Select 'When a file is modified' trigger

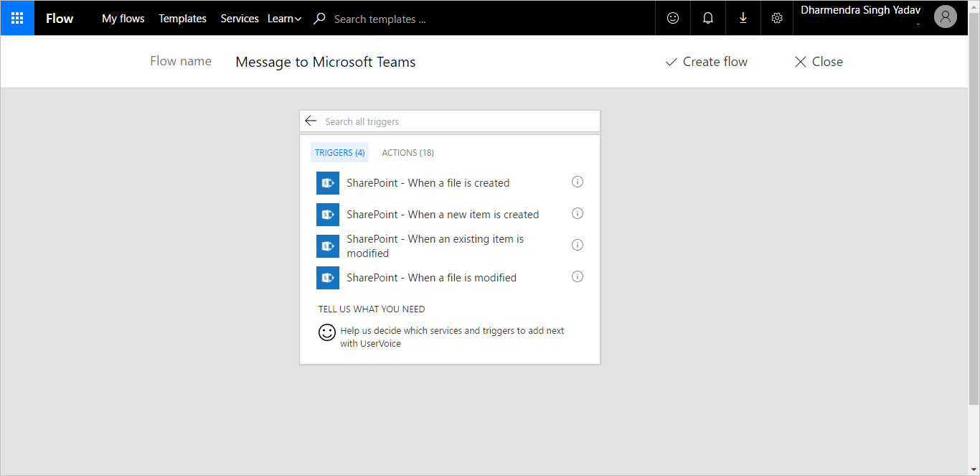tap(432, 278)
